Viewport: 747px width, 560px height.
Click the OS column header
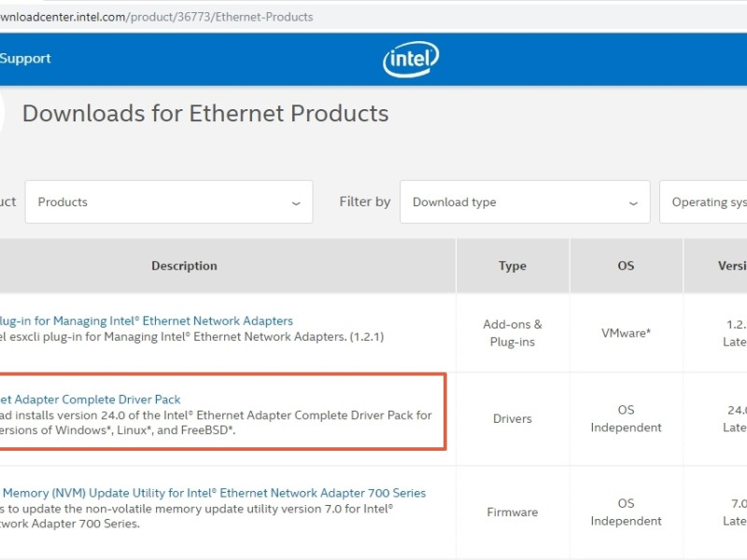click(626, 266)
